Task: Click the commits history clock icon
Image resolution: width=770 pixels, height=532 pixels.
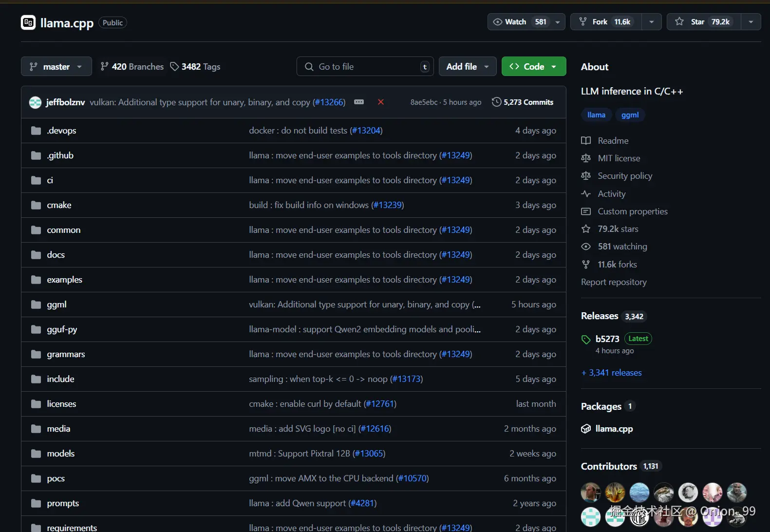Action: point(496,102)
